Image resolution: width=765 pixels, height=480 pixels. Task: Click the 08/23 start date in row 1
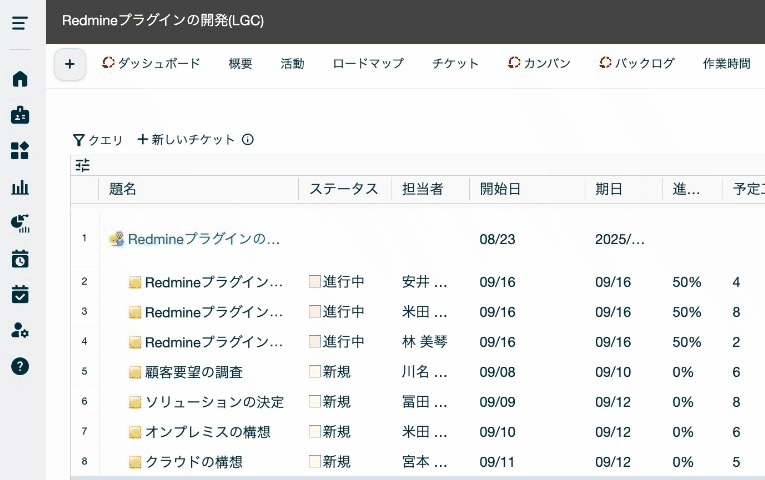[x=497, y=239]
